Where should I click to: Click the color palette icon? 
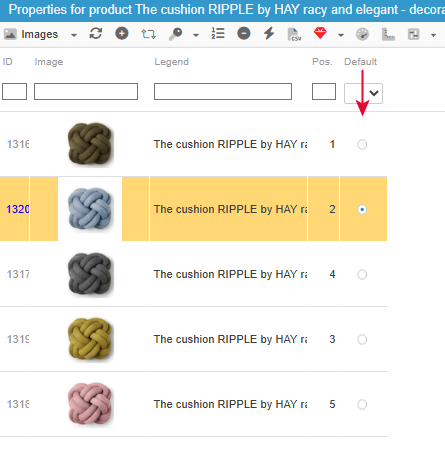[362, 34]
